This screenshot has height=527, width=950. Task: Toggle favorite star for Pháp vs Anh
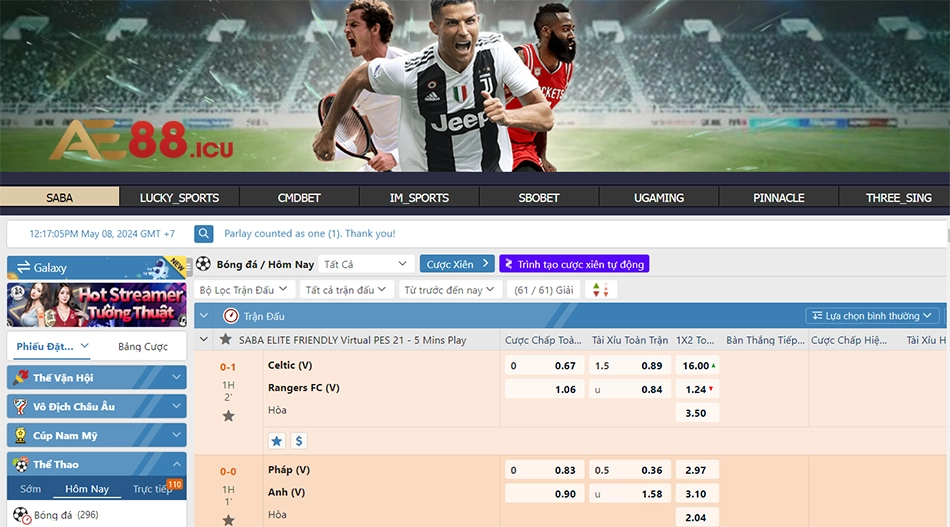(228, 520)
